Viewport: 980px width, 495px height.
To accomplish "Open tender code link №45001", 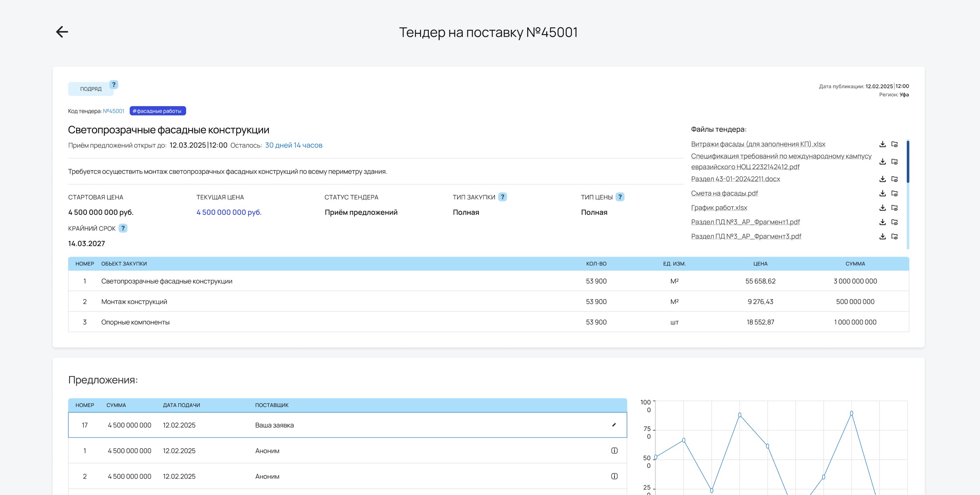I will coord(113,111).
